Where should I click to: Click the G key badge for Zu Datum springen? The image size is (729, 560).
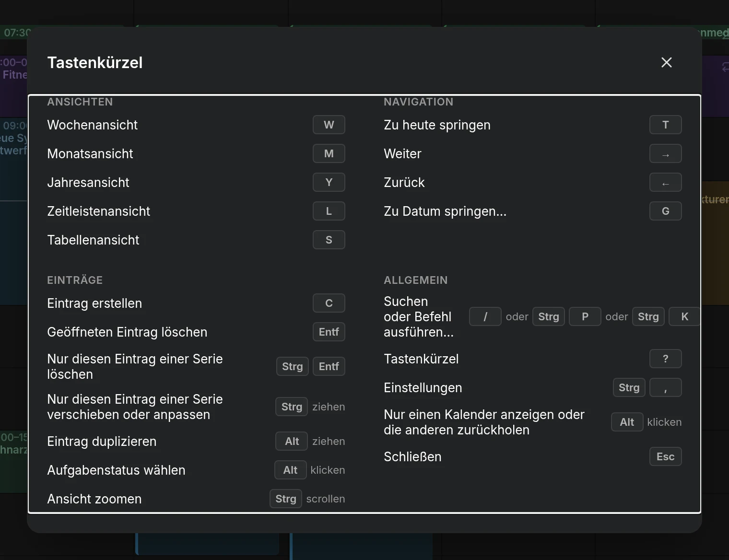[666, 211]
